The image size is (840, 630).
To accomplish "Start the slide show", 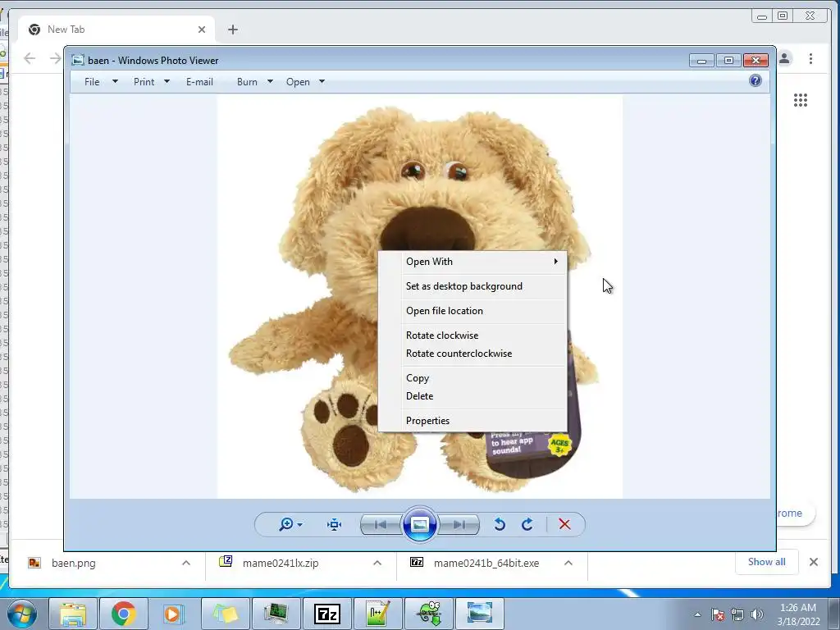I will point(420,524).
